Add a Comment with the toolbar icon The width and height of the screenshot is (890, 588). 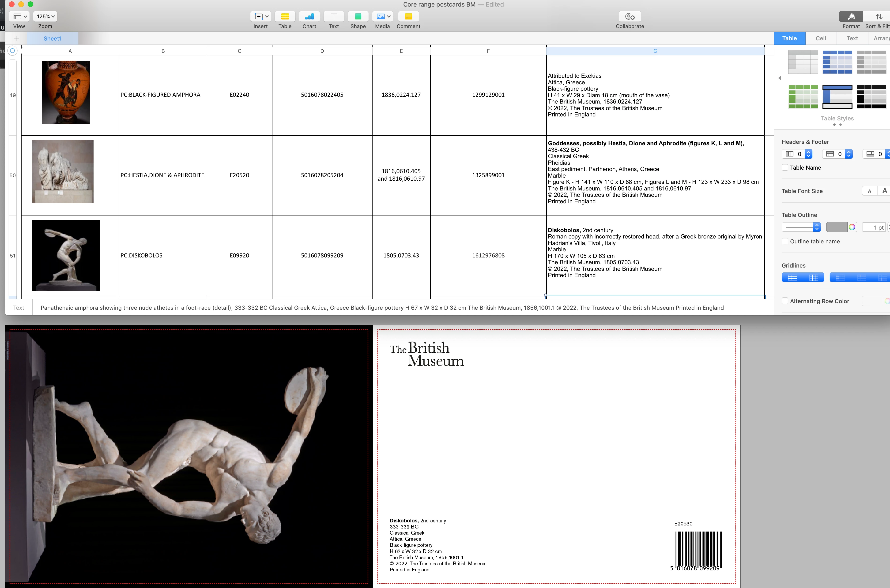click(x=408, y=16)
